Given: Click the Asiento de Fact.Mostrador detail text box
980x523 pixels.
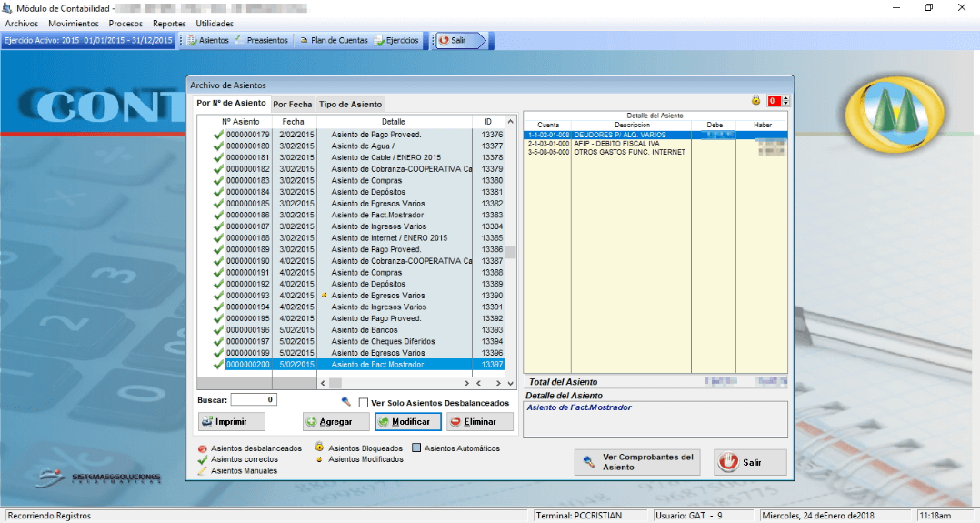Looking at the screenshot, I should click(x=655, y=418).
